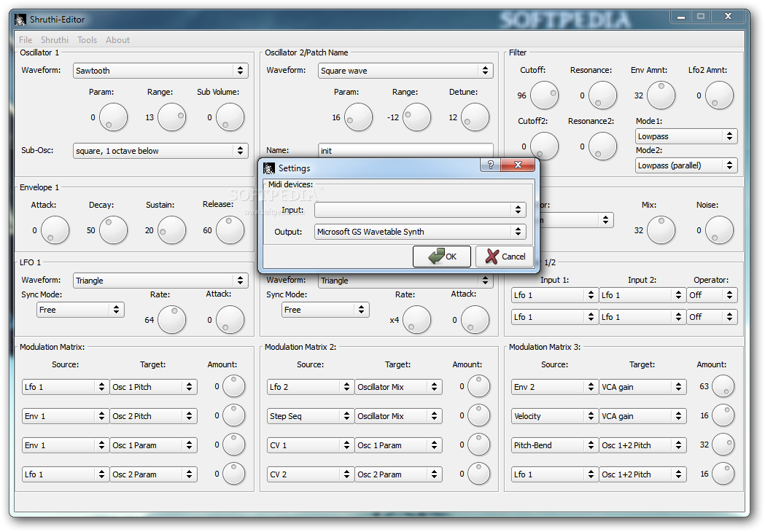The height and width of the screenshot is (532, 765).
Task: Open Filter Mode1 Lowpass dropdown
Action: tap(686, 136)
